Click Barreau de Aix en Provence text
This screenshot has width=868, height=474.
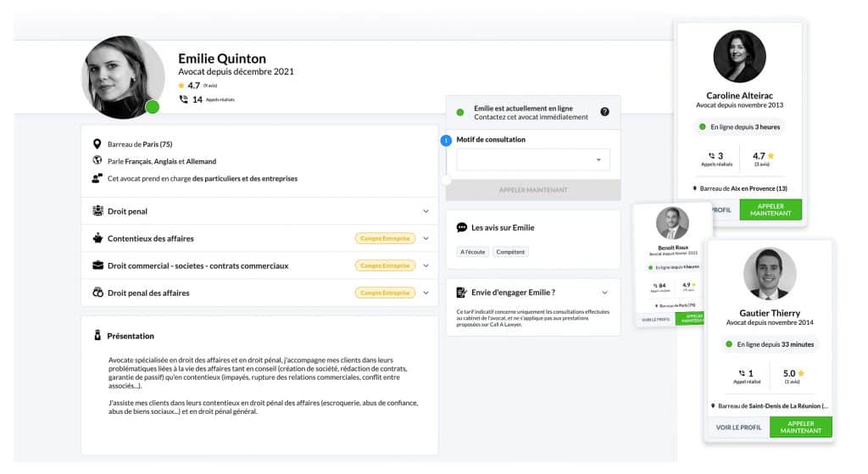click(x=743, y=188)
